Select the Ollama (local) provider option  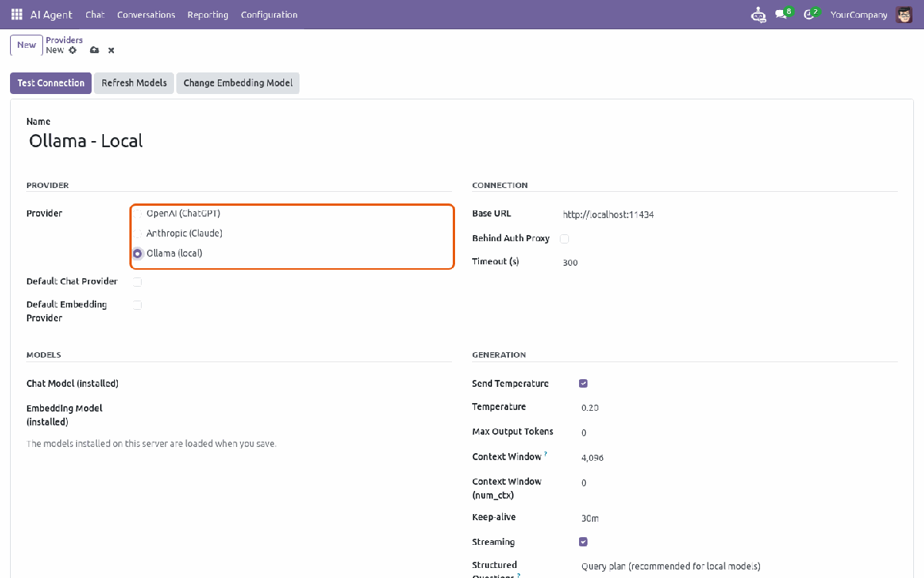pos(138,254)
